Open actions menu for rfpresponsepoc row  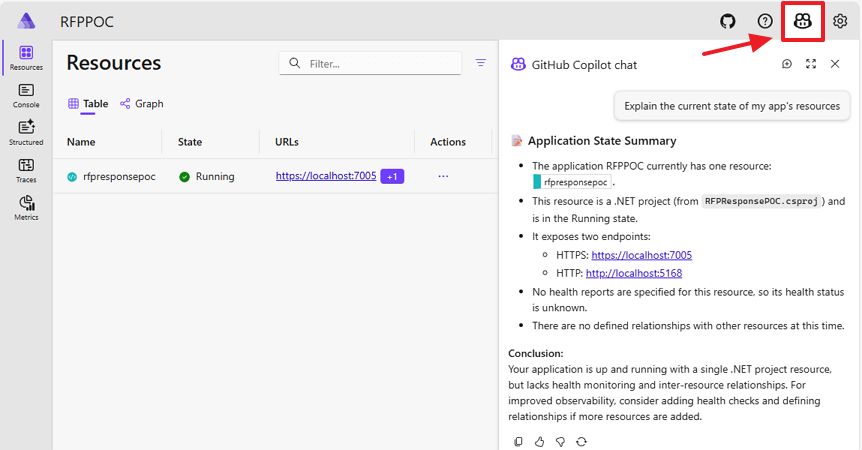click(x=443, y=176)
